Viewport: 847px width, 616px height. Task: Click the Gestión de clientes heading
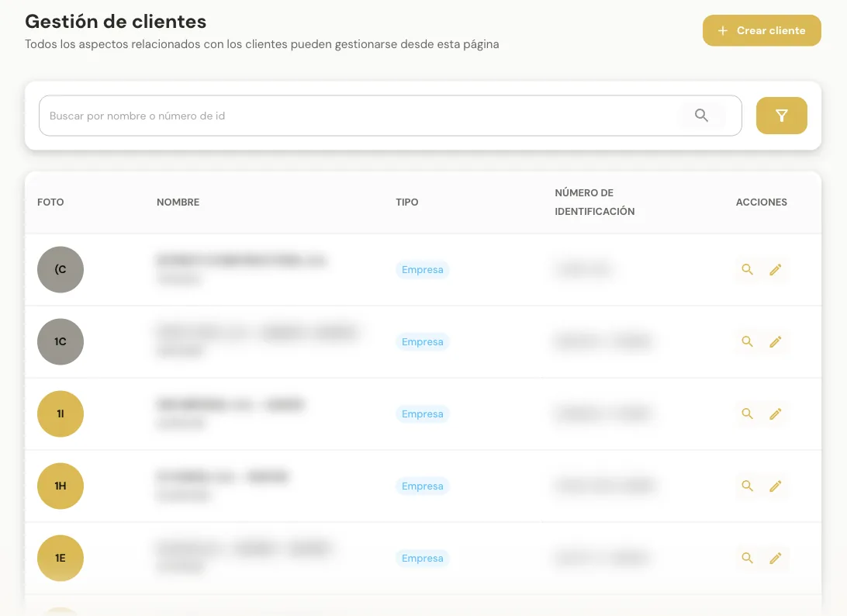pyautogui.click(x=116, y=22)
